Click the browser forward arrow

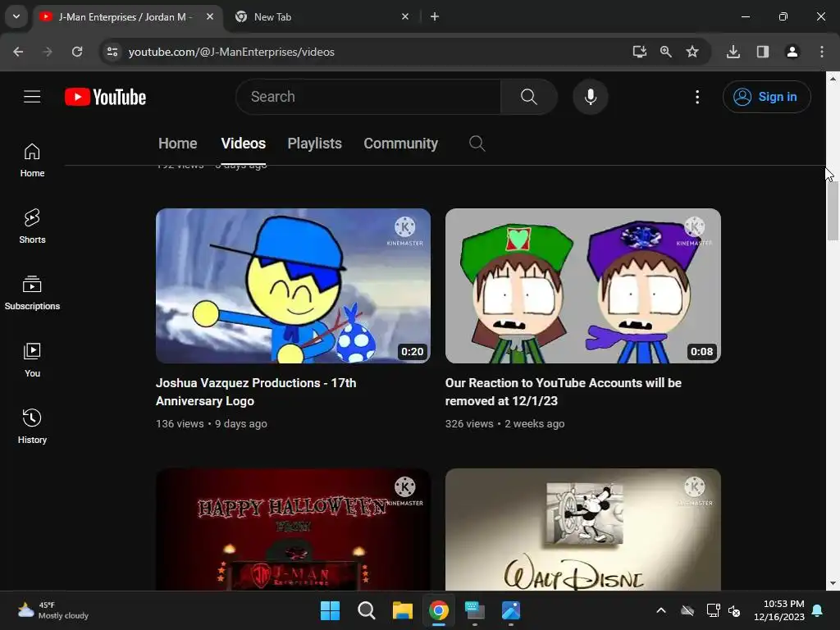[47, 52]
